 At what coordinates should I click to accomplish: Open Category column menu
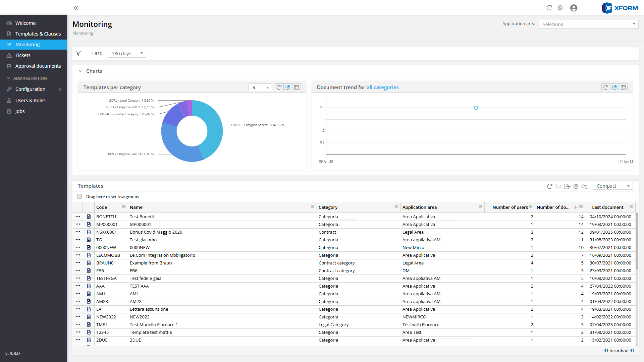[x=396, y=207]
